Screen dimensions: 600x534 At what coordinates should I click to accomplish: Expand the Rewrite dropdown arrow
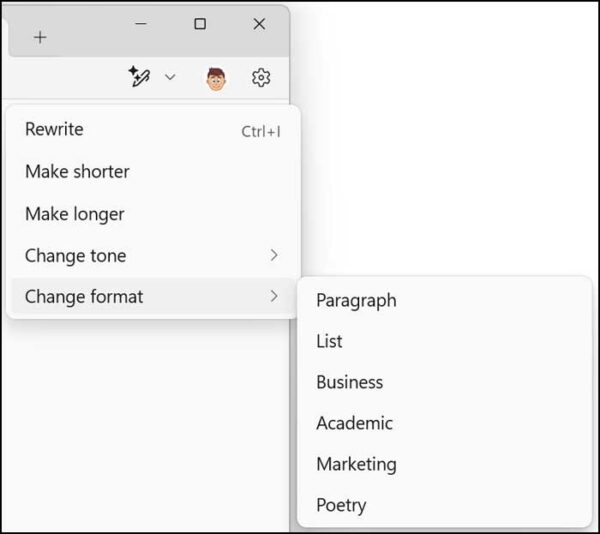170,77
